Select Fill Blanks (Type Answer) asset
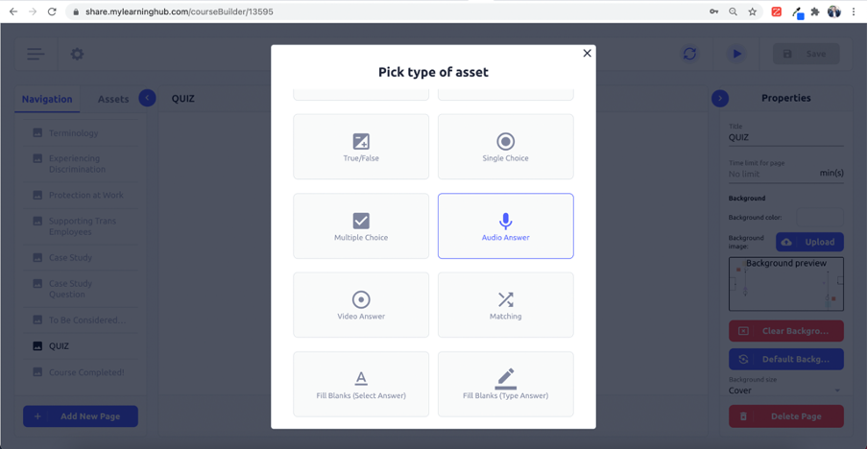Image resolution: width=868 pixels, height=449 pixels. point(505,384)
